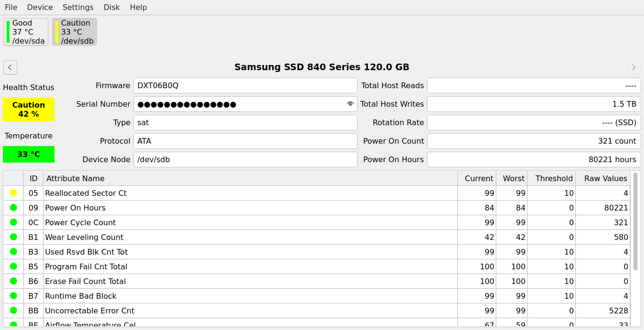Open the Help menu
Viewport: 644px width, 330px height.
pyautogui.click(x=138, y=7)
